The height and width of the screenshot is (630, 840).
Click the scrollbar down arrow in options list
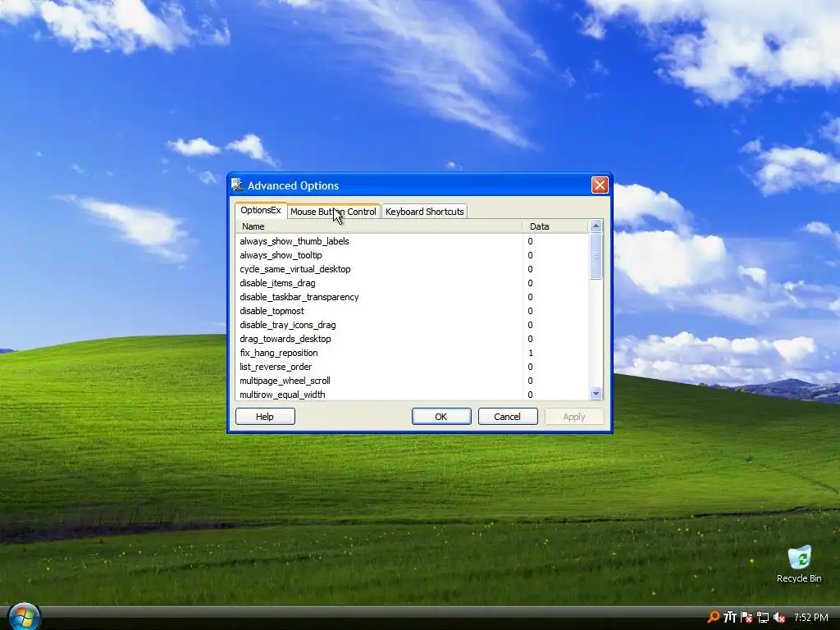tap(596, 394)
